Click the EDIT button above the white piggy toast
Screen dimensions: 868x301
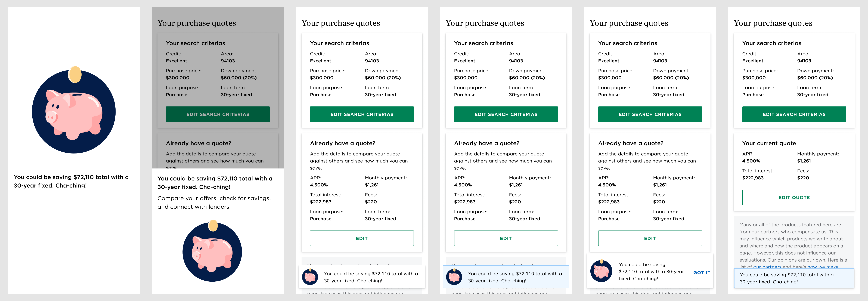coord(362,238)
